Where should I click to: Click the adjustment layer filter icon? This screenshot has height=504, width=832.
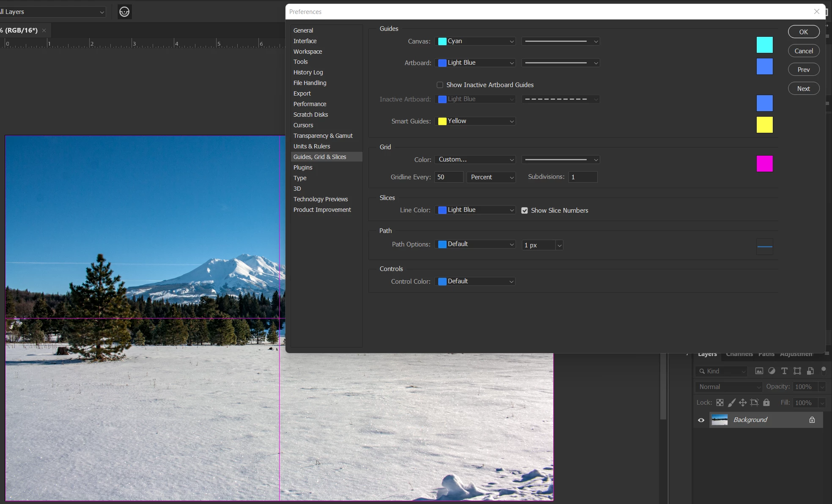click(772, 371)
